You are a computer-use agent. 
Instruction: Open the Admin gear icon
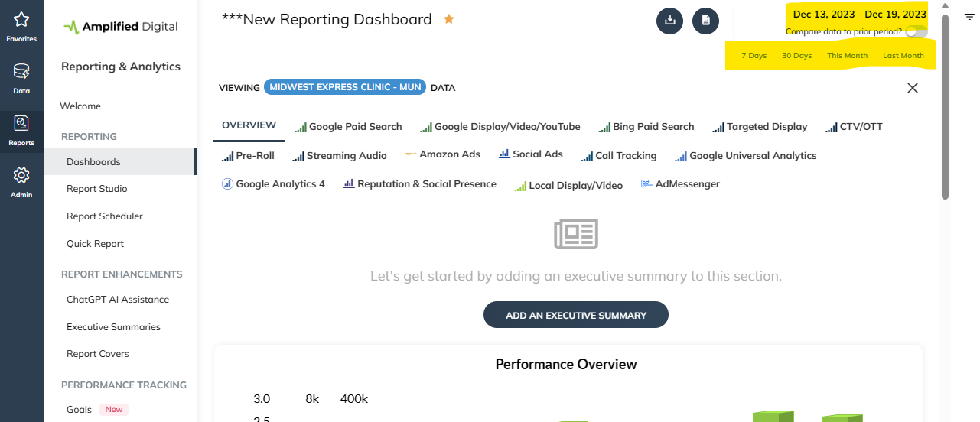(x=21, y=176)
